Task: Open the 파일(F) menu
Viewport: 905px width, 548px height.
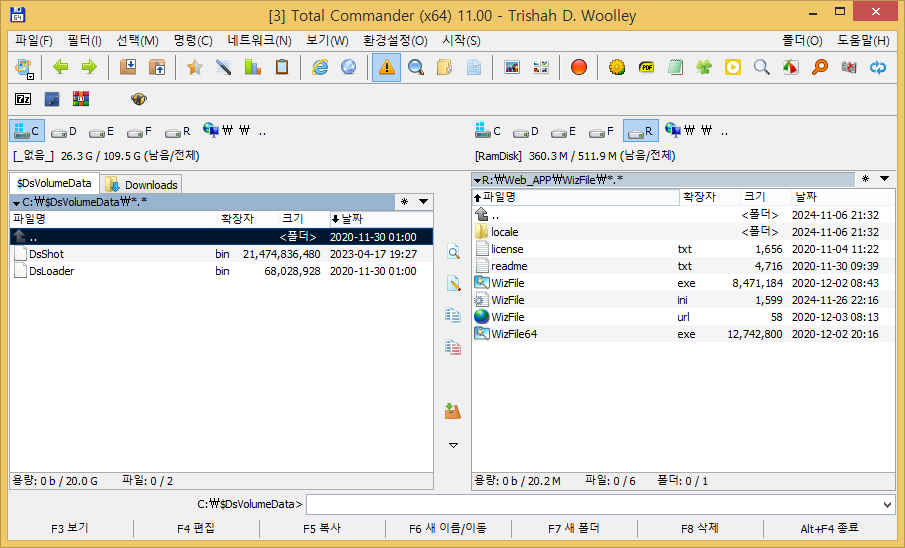Action: point(33,40)
